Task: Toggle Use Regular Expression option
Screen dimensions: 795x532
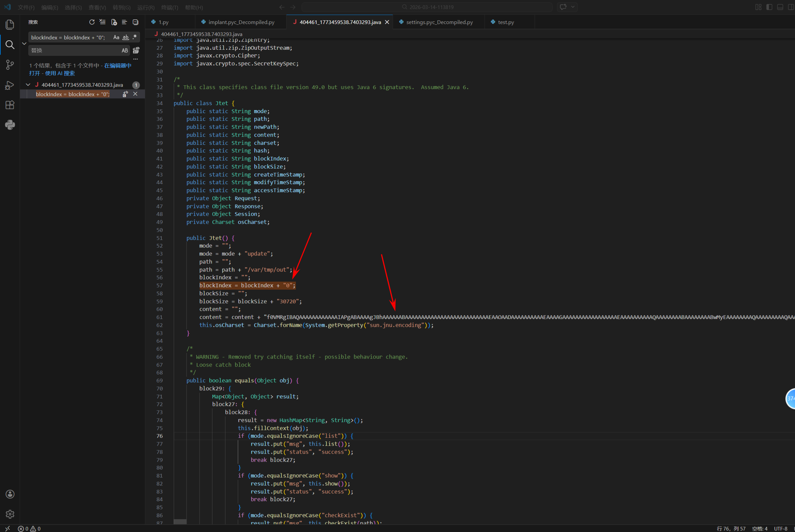Action: (135, 37)
